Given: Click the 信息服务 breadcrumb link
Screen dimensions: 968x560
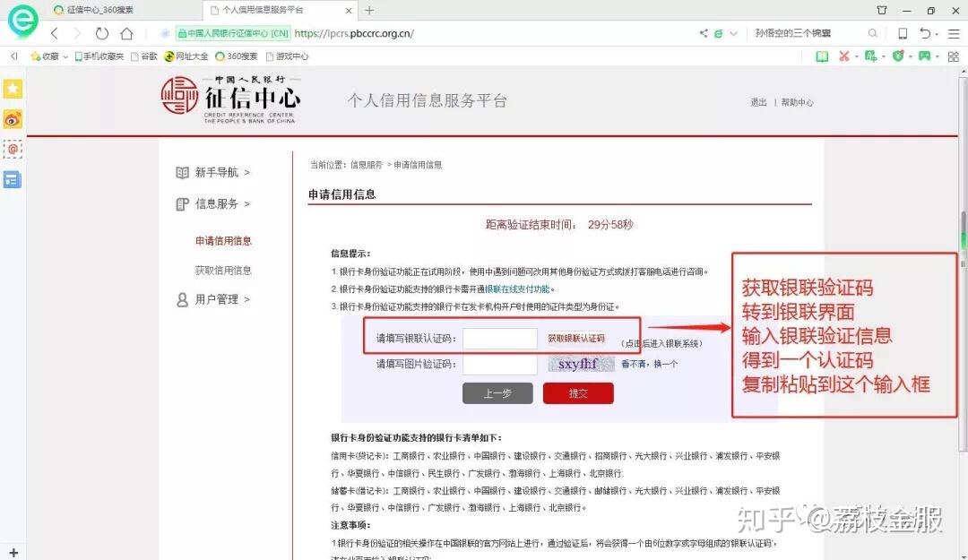Looking at the screenshot, I should (x=367, y=165).
